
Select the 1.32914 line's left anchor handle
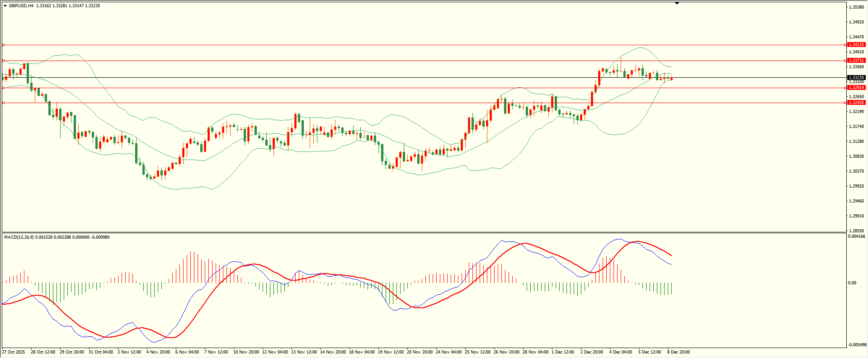(4, 88)
